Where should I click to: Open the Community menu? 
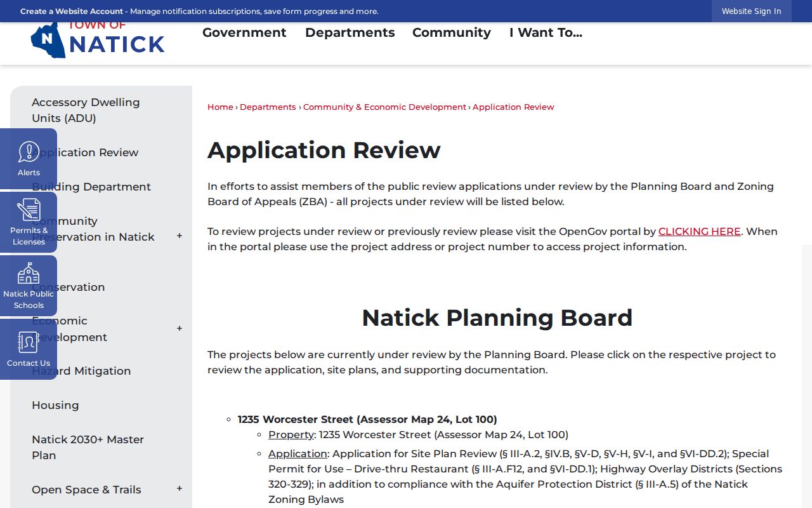point(452,32)
